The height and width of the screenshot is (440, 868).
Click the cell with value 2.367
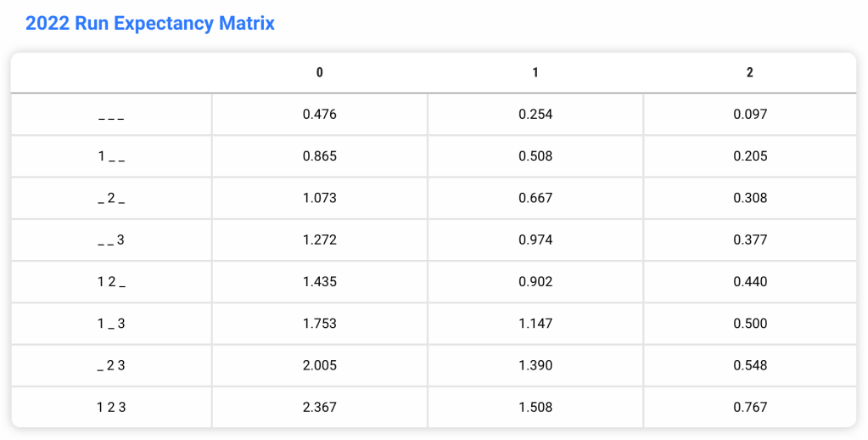point(319,408)
